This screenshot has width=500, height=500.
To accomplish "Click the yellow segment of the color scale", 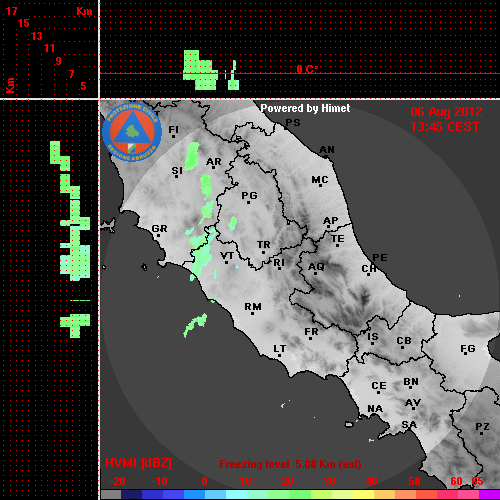I will (363, 494).
